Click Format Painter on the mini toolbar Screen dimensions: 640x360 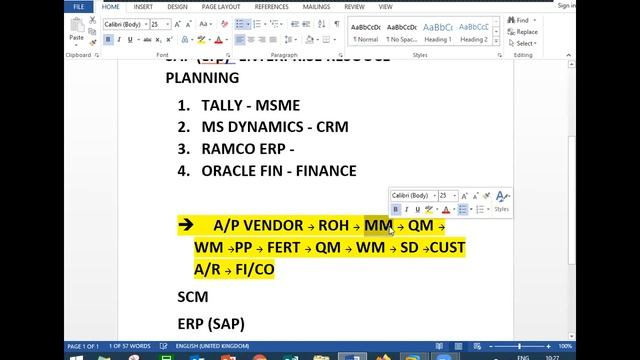coord(487,196)
